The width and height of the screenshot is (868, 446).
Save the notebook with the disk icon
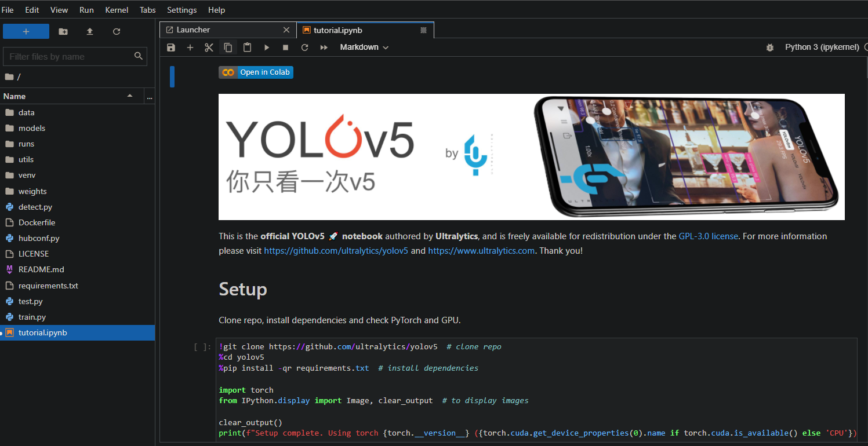pyautogui.click(x=171, y=47)
